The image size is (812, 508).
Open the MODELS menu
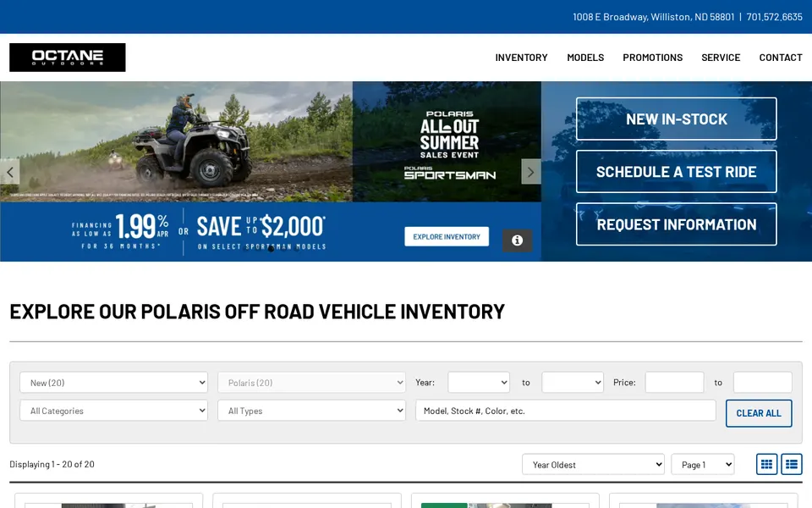point(585,58)
